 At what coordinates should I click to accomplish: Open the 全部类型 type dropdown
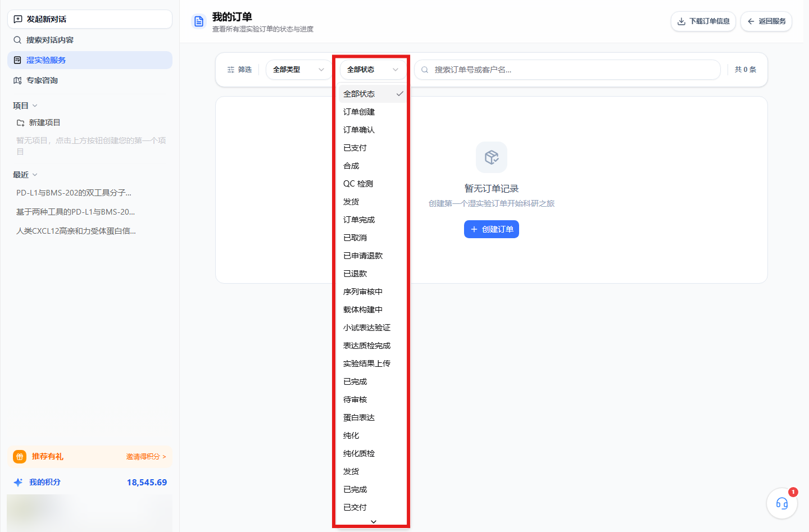(x=298, y=70)
